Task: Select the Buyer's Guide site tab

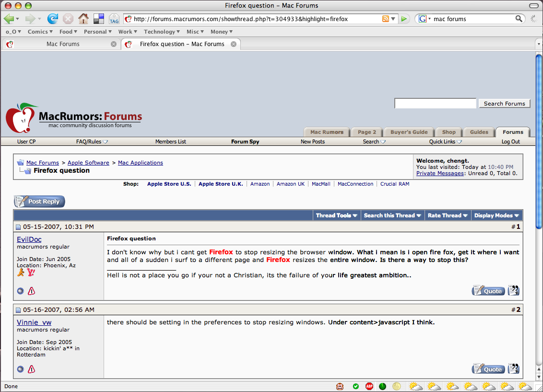Action: (409, 132)
